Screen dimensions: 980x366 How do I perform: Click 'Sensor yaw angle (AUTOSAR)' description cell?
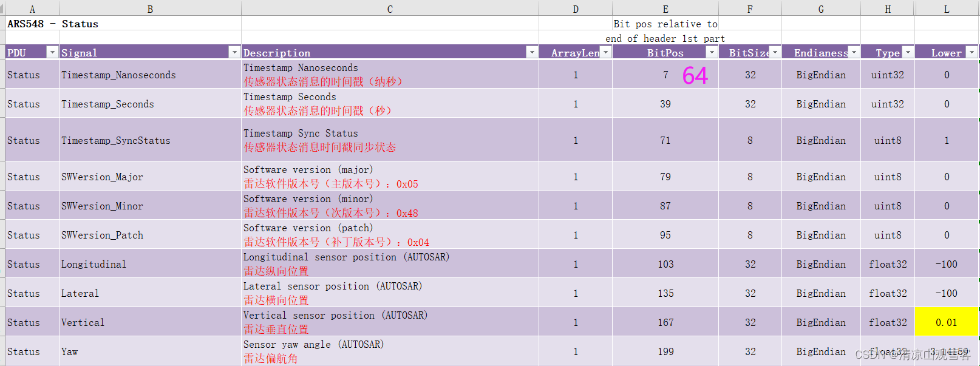tap(390, 351)
